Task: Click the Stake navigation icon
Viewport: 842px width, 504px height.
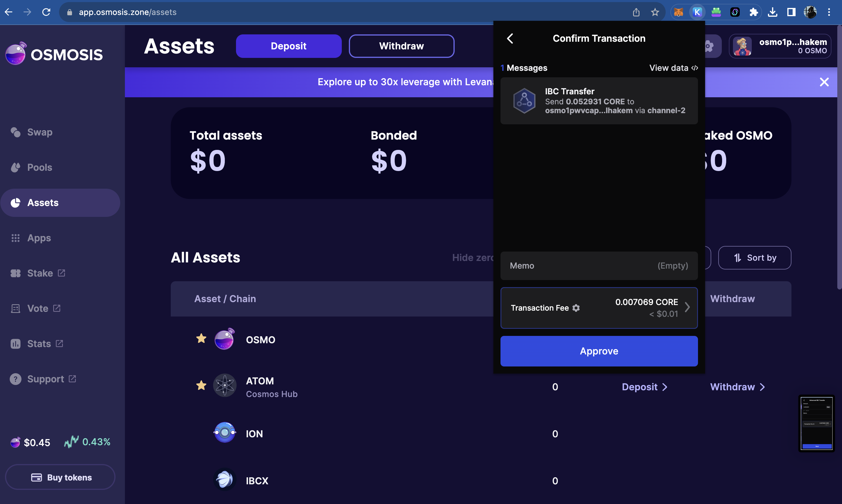Action: coord(16,272)
